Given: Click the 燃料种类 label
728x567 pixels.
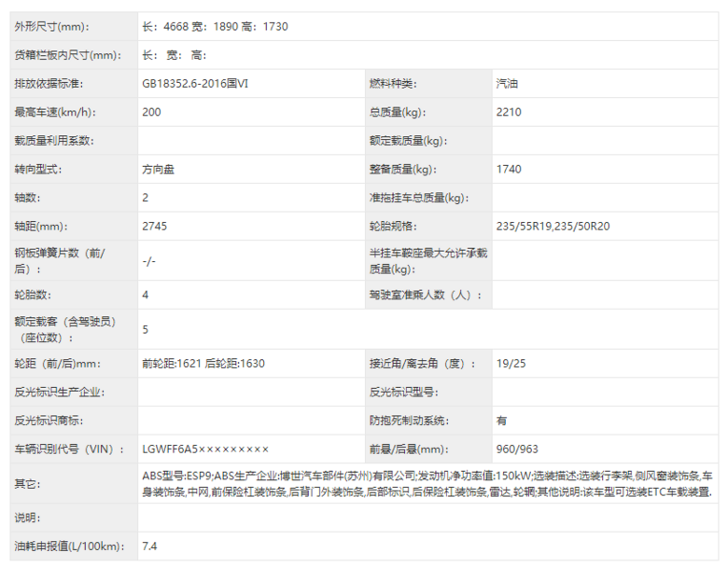Looking at the screenshot, I should pyautogui.click(x=393, y=84).
